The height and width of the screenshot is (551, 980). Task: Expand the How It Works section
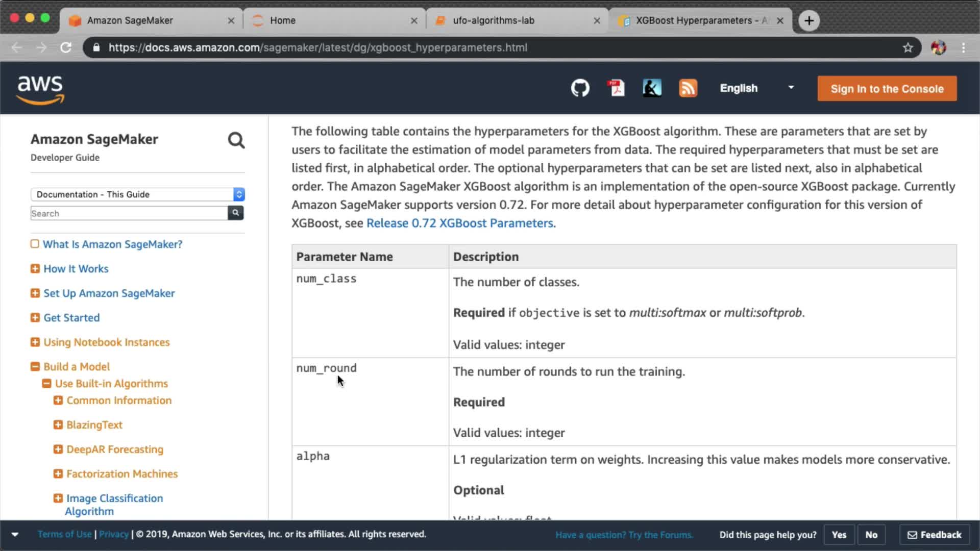(x=35, y=269)
